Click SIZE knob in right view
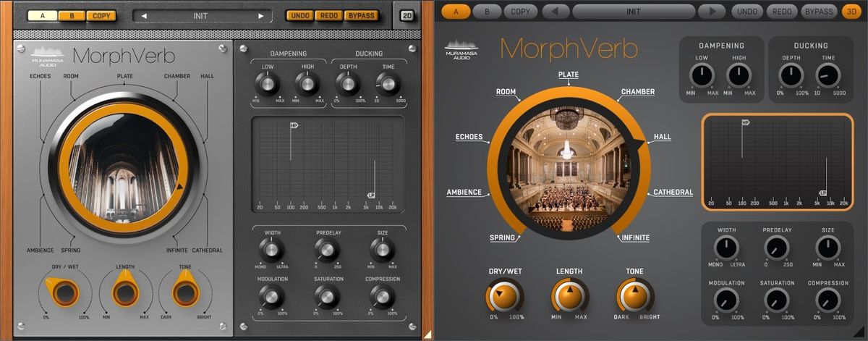Screen dimensions: 868x341 [828, 248]
